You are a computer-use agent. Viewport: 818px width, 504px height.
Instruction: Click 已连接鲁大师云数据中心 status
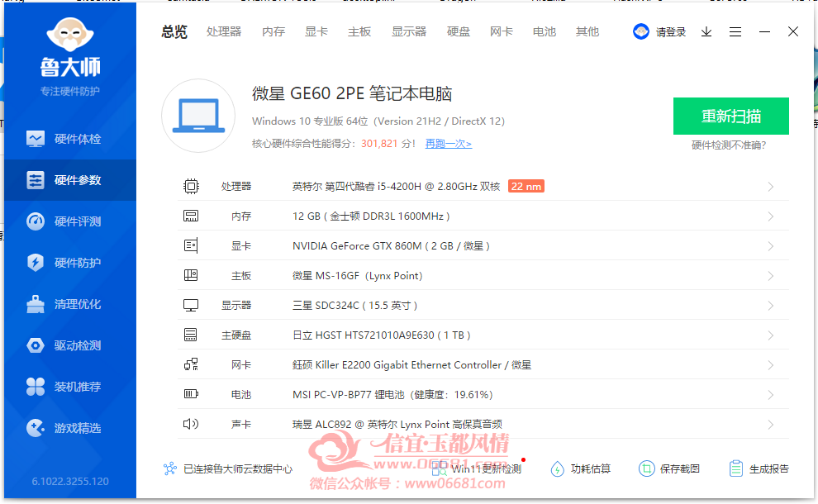pyautogui.click(x=238, y=469)
